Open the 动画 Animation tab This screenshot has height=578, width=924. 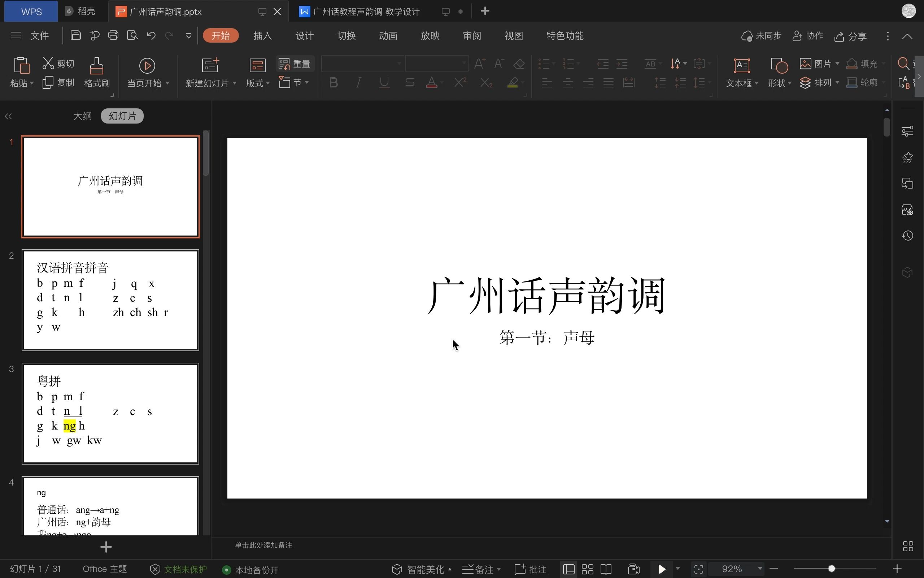coord(388,35)
